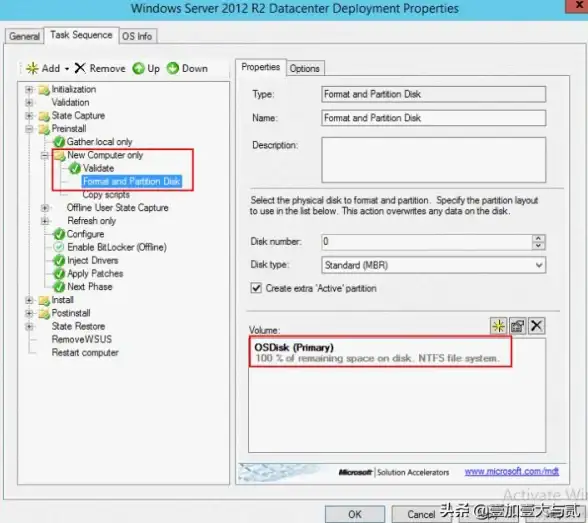Switch to the OS Info tab

(x=137, y=36)
